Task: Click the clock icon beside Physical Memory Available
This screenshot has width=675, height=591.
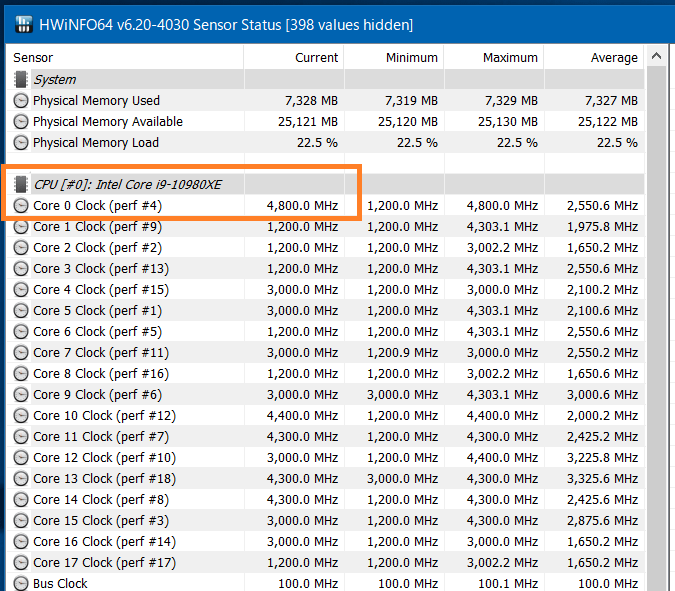Action: pos(21,121)
